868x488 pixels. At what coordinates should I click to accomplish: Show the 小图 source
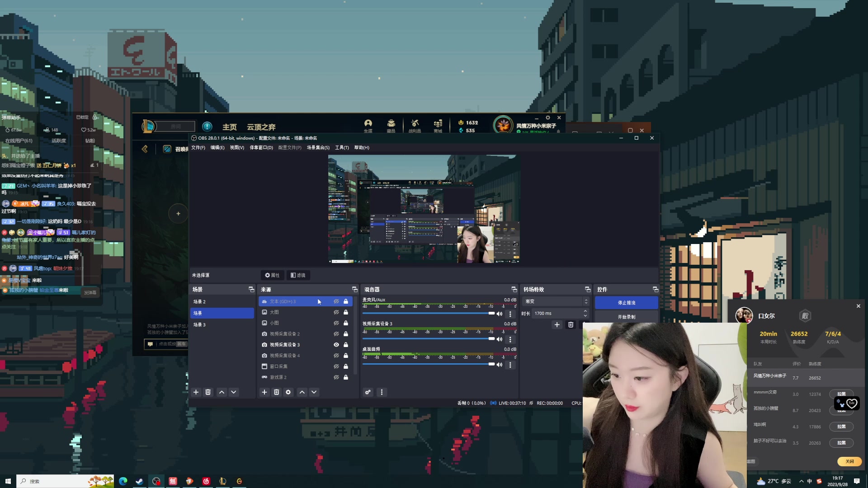click(336, 323)
